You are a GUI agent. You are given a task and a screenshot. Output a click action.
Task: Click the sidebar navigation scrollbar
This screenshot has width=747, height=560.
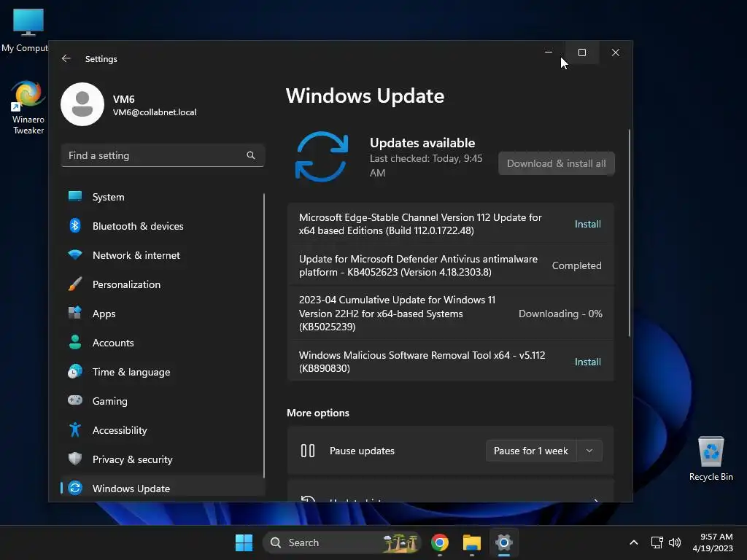coord(263,335)
